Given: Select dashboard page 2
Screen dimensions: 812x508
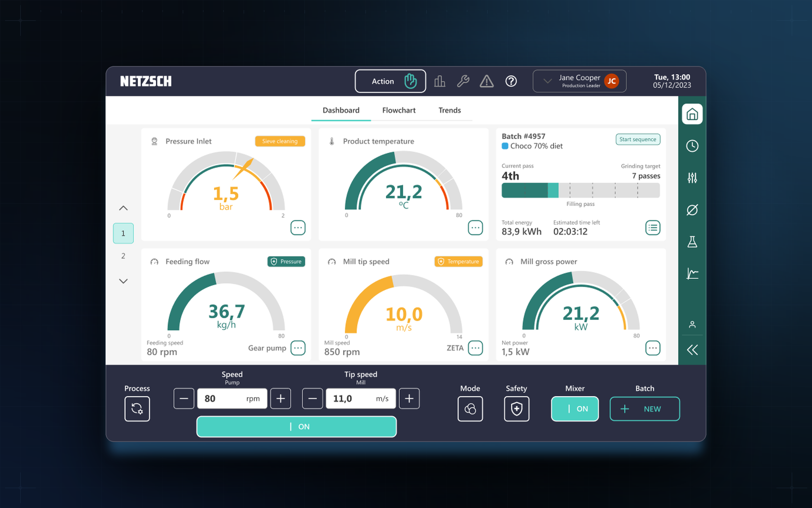Looking at the screenshot, I should click(x=124, y=256).
